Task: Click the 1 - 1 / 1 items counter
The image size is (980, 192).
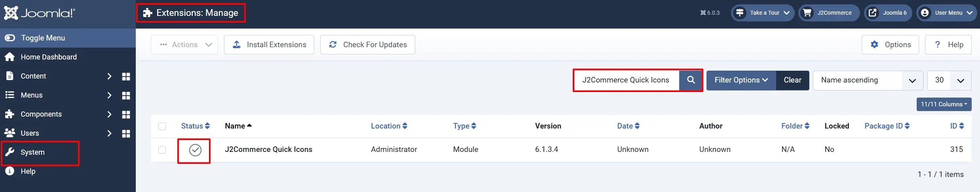Action: [940, 174]
